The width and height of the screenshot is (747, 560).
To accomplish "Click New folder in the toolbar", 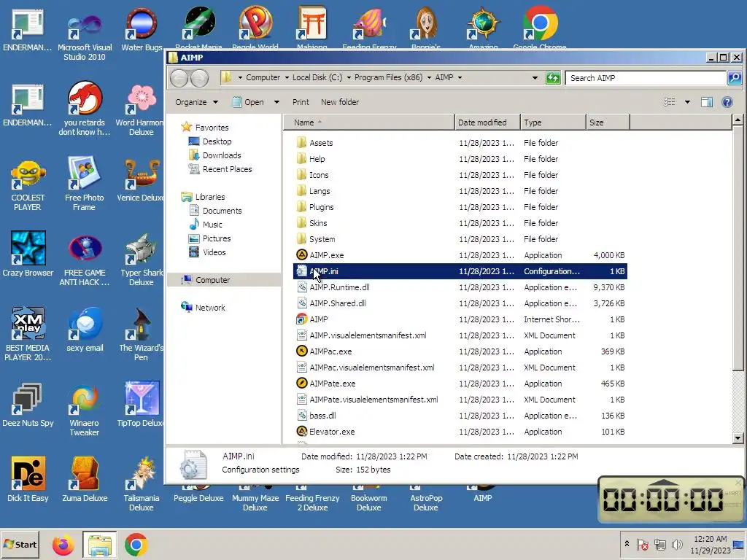I will tap(340, 102).
